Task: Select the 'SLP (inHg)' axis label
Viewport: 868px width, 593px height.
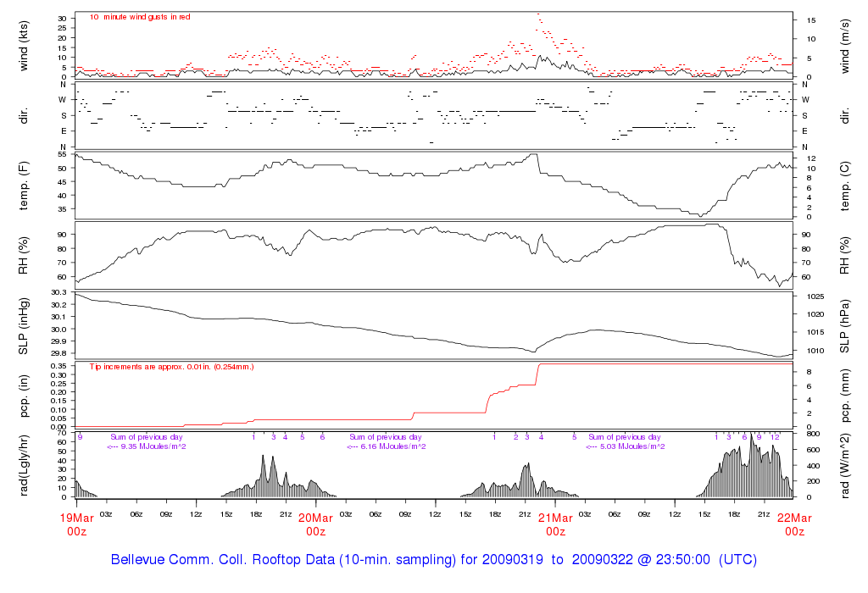Action: 23,326
